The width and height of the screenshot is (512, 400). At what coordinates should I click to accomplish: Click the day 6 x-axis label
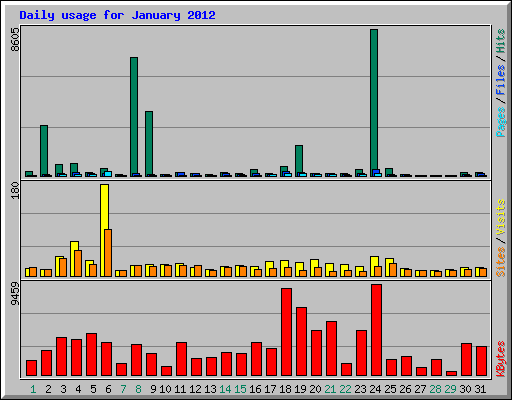[108, 389]
